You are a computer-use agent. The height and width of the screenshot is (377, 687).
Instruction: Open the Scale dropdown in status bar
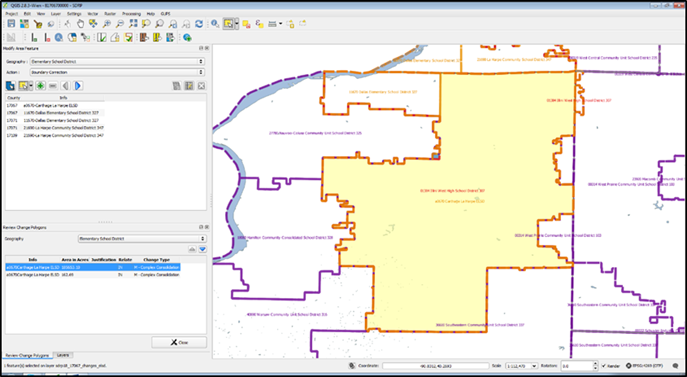tap(521, 366)
